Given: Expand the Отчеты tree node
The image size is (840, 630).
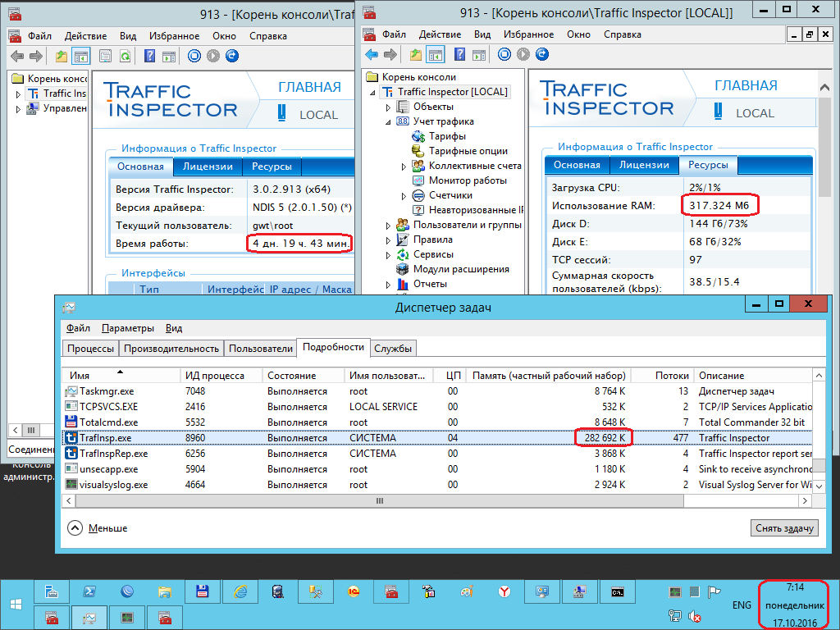Looking at the screenshot, I should point(388,285).
